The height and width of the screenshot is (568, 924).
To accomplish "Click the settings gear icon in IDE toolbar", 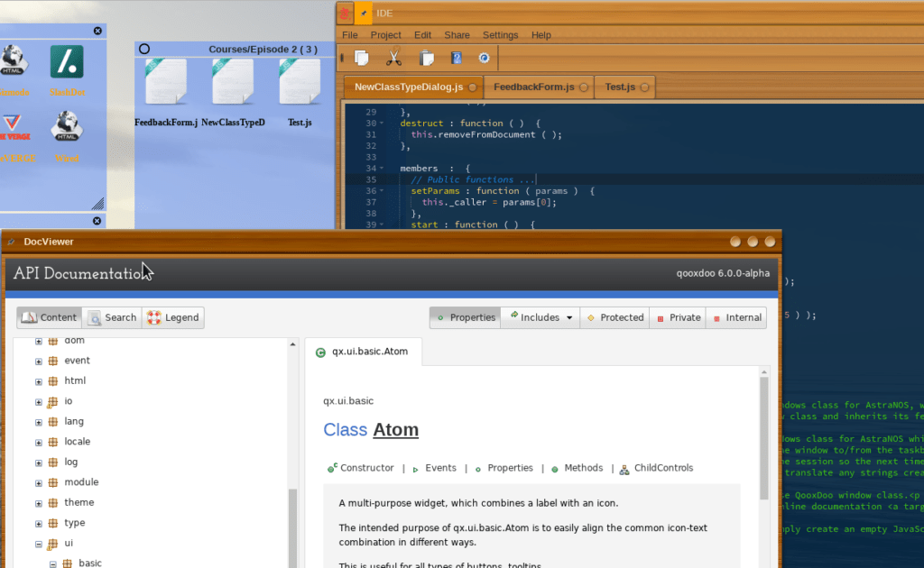I will coord(485,57).
